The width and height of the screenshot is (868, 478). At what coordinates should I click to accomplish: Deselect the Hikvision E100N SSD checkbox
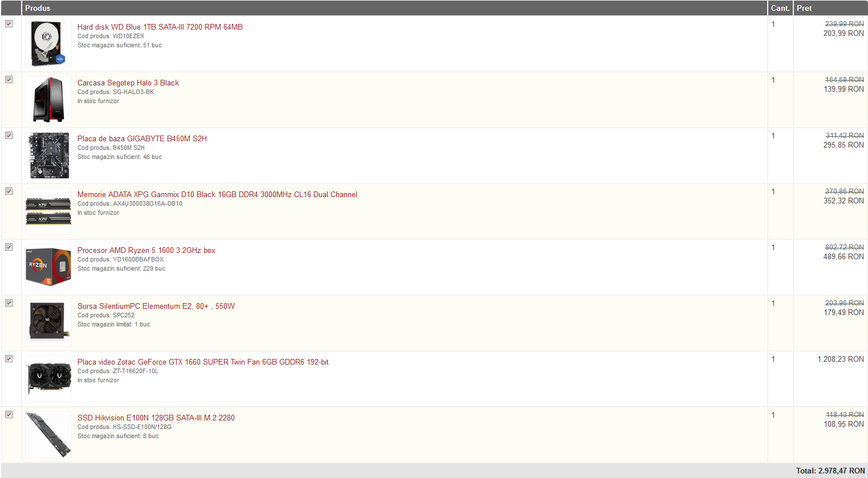pyautogui.click(x=9, y=415)
